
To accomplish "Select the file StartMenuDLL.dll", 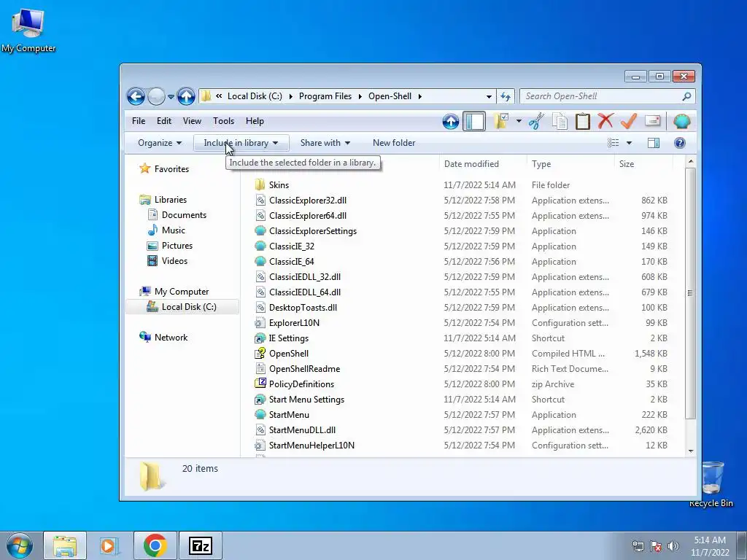I will point(302,430).
